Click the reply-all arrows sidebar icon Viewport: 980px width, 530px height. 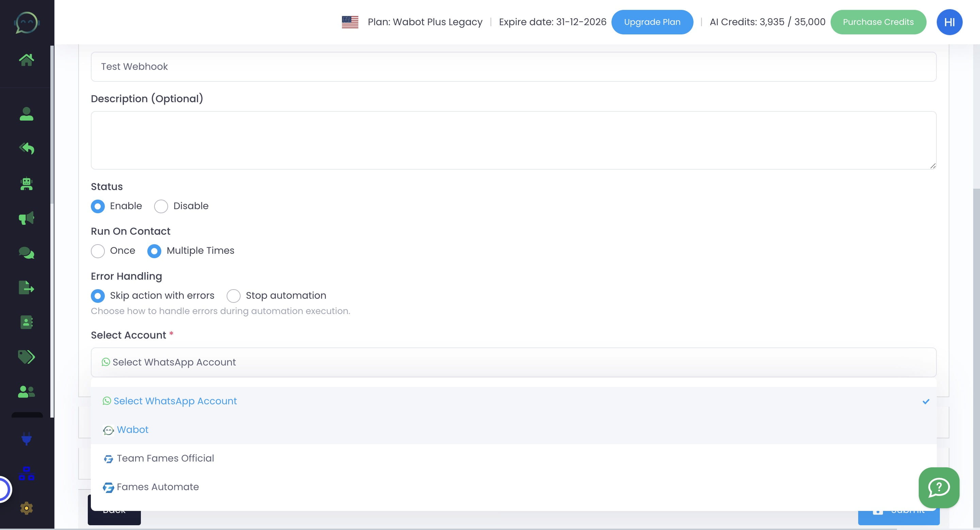26,148
